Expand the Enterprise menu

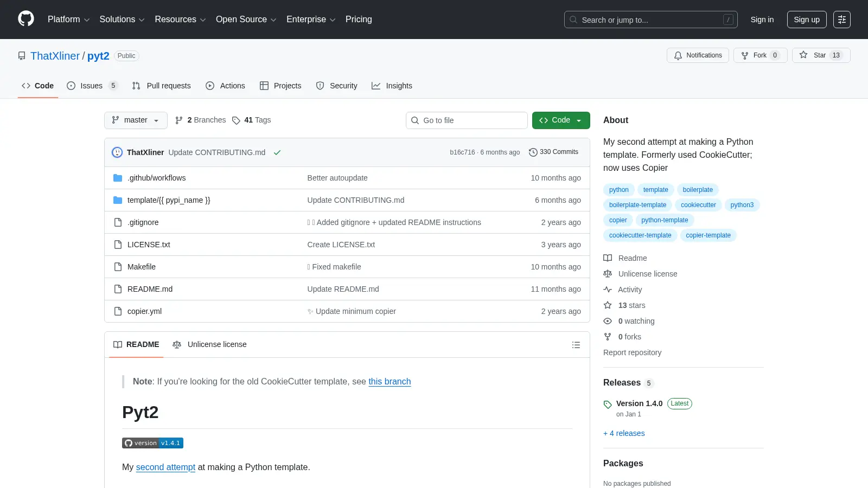click(311, 20)
